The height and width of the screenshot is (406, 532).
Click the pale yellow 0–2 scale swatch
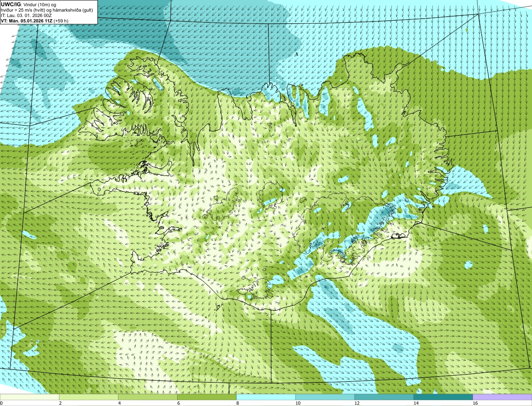click(30, 397)
